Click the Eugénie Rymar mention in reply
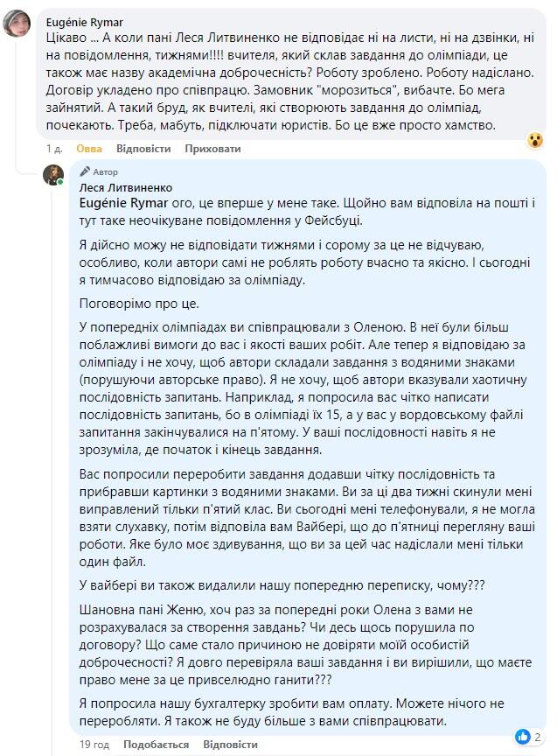The width and height of the screenshot is (557, 756). coord(124,203)
